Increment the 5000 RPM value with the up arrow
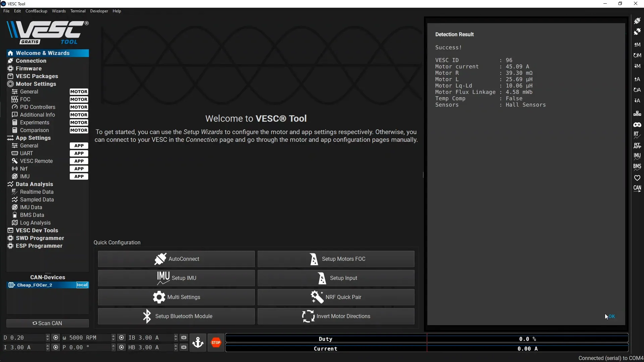 point(113,336)
